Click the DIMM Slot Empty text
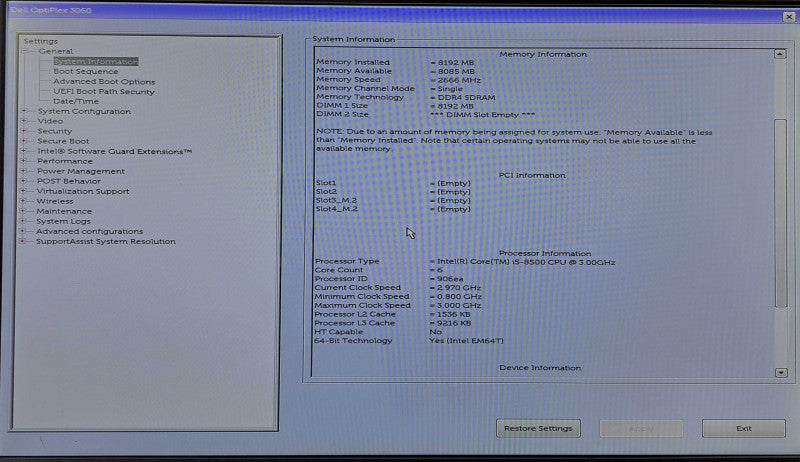This screenshot has height=462, width=800. 483,115
